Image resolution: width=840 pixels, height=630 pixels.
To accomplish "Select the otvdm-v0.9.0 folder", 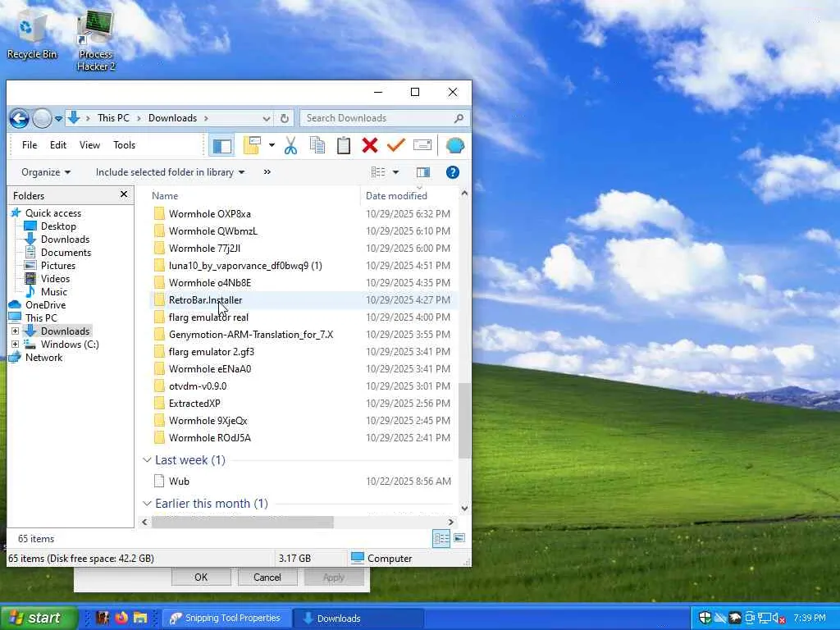I will [198, 386].
